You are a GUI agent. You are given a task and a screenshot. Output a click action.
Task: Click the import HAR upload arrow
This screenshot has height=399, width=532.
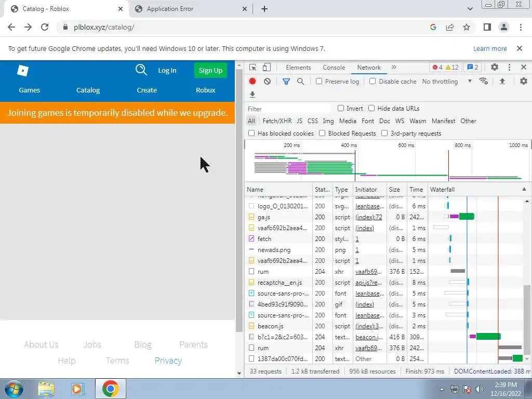click(502, 81)
